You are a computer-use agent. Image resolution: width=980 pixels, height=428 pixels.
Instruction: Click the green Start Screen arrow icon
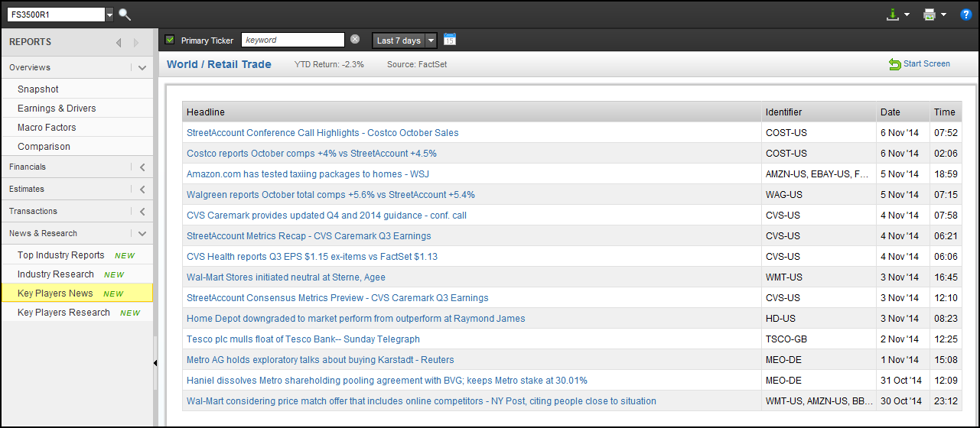[x=894, y=65]
